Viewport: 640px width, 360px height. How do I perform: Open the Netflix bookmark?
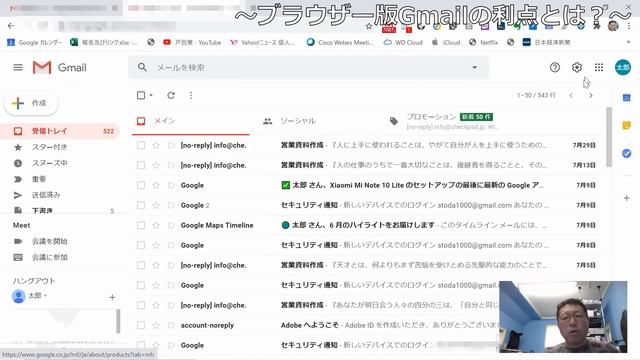[484, 42]
